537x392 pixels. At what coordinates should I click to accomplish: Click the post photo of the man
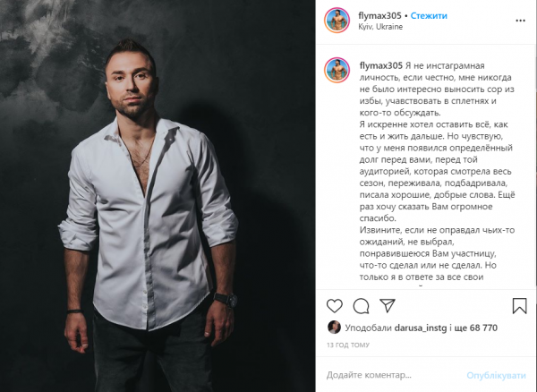point(158,196)
